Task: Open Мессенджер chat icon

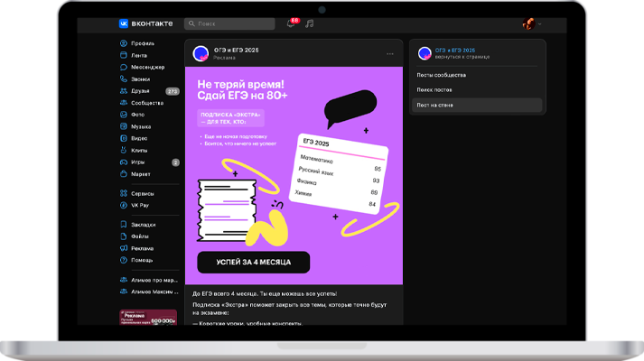Action: tap(123, 67)
